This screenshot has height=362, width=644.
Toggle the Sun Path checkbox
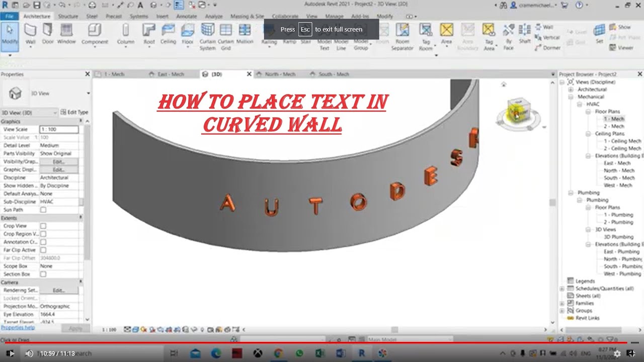click(43, 210)
